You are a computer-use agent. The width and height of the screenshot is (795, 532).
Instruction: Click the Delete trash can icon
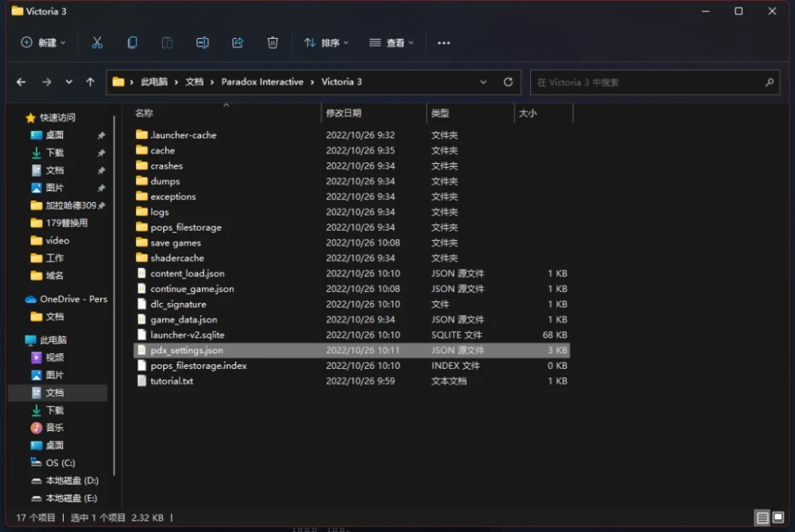coord(273,43)
